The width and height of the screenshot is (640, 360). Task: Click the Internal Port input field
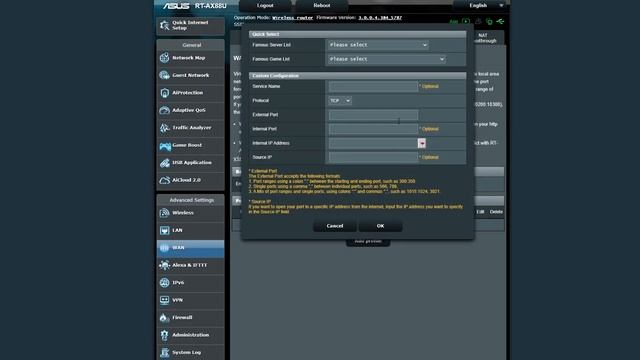pos(373,129)
